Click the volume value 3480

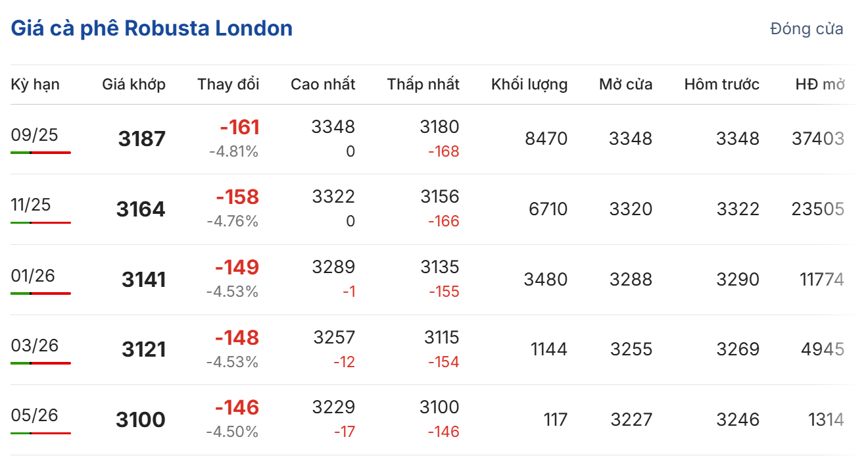(x=545, y=280)
